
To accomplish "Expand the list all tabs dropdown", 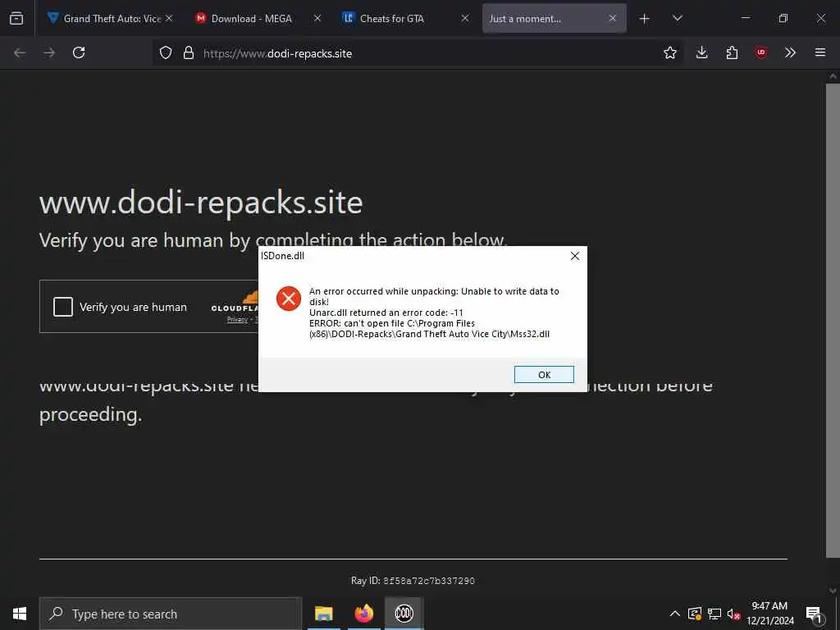I will 677,18.
